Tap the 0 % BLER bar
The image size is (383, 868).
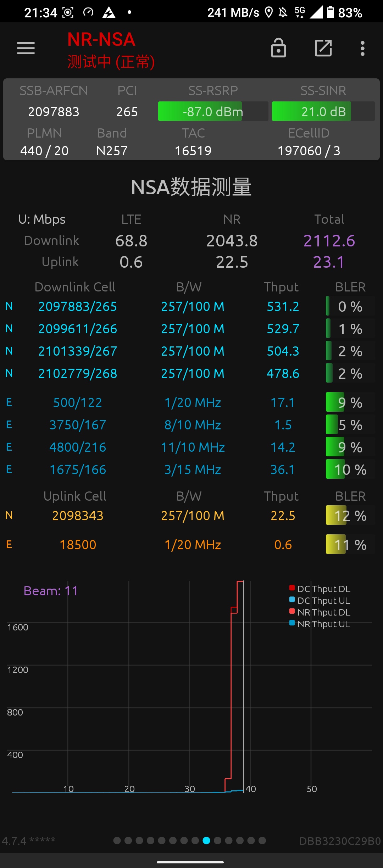(350, 306)
